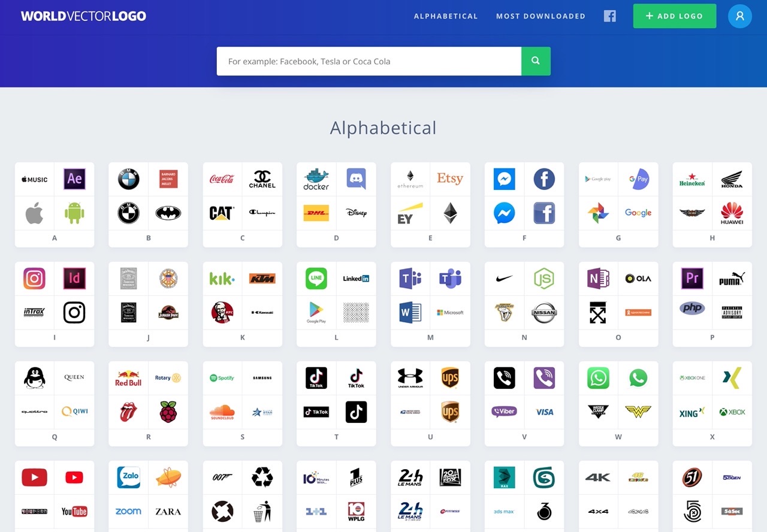Click the green search magnifier button
767x532 pixels.
pos(536,61)
